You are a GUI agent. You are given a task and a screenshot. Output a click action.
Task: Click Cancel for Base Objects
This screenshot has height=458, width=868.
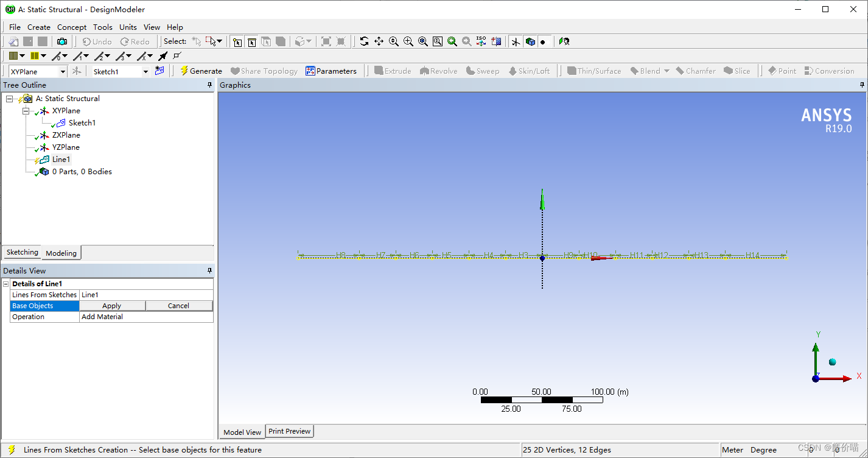pyautogui.click(x=178, y=306)
